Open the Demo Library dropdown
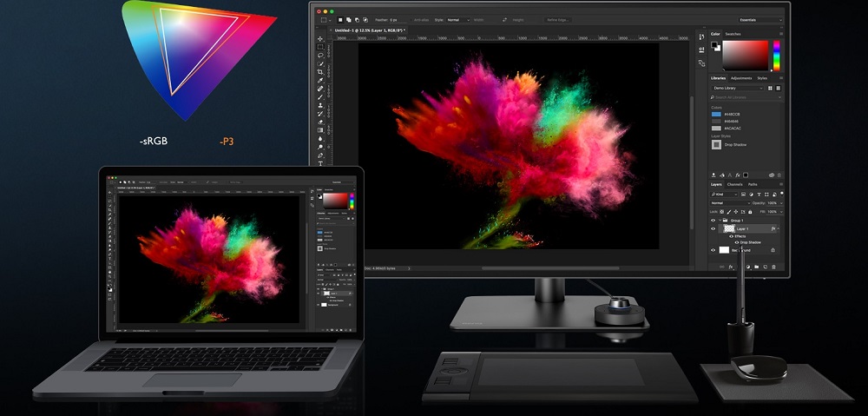 point(736,88)
